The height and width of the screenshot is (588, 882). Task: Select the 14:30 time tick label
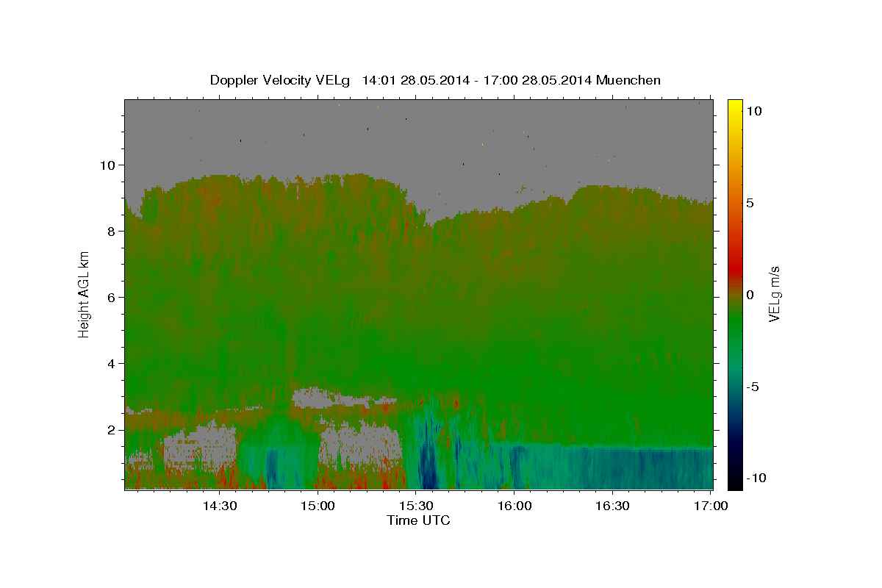pos(219,506)
